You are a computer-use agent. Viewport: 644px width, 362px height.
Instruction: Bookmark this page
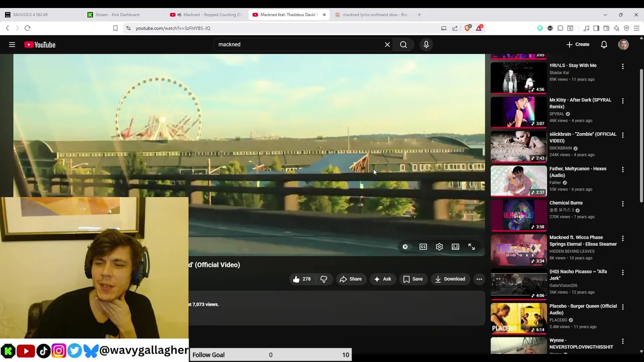(x=115, y=28)
